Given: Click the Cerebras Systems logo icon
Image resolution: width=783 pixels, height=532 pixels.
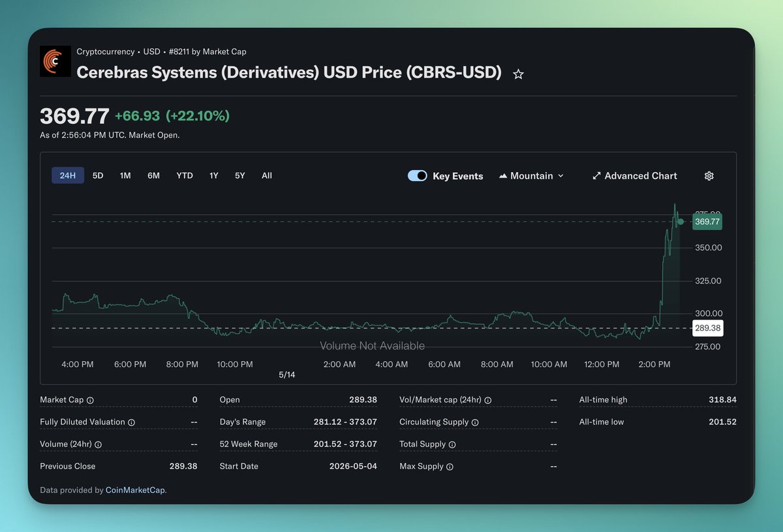Looking at the screenshot, I should (x=55, y=61).
